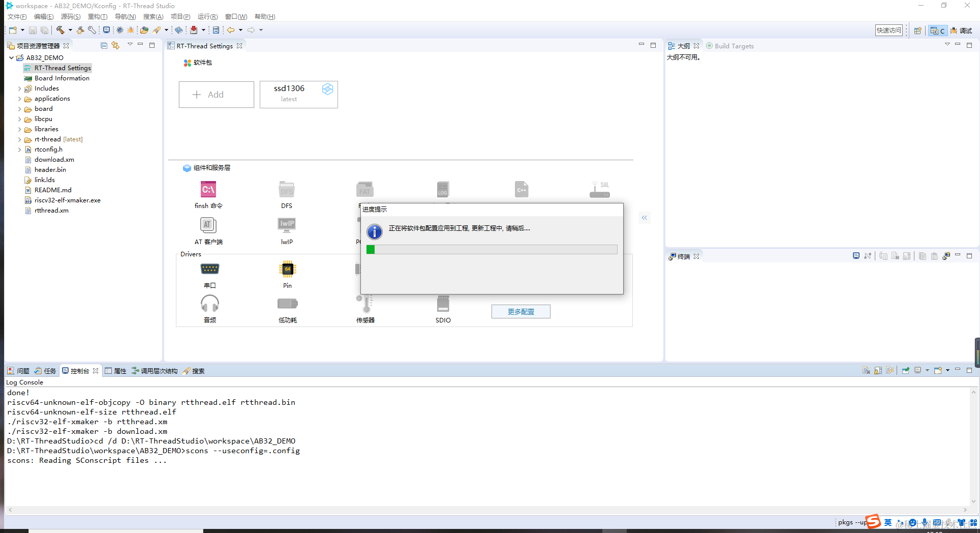Click the C perspective button
The height and width of the screenshot is (533, 980).
(937, 31)
